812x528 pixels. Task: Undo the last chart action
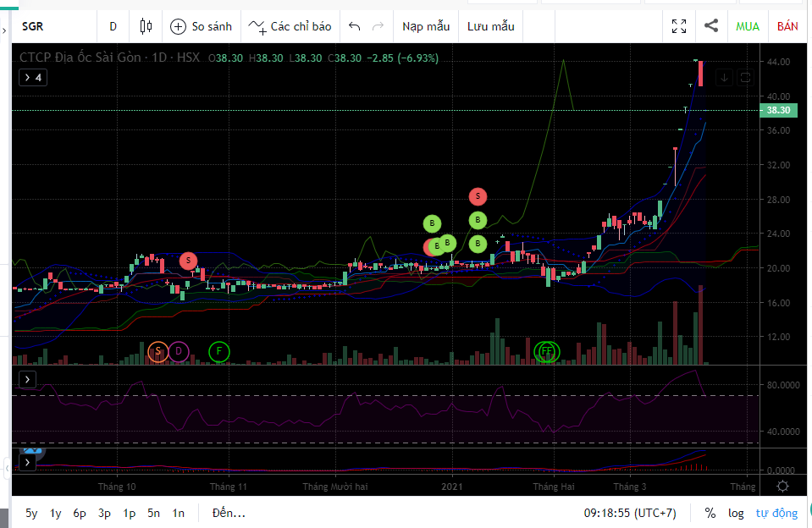tap(355, 26)
